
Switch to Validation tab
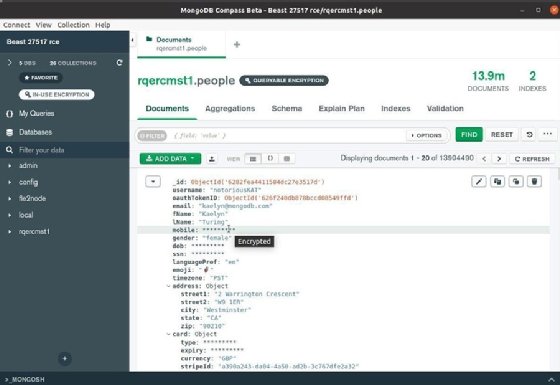[445, 109]
